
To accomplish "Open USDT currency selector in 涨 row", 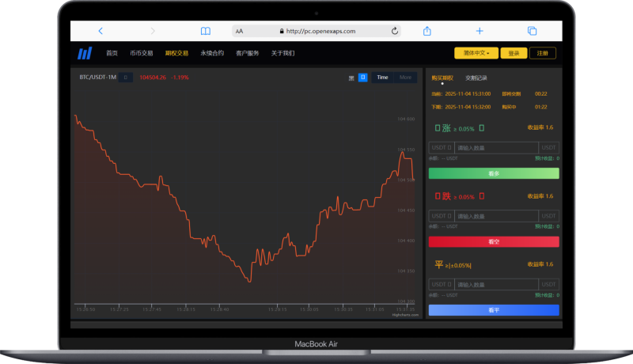I will click(441, 148).
